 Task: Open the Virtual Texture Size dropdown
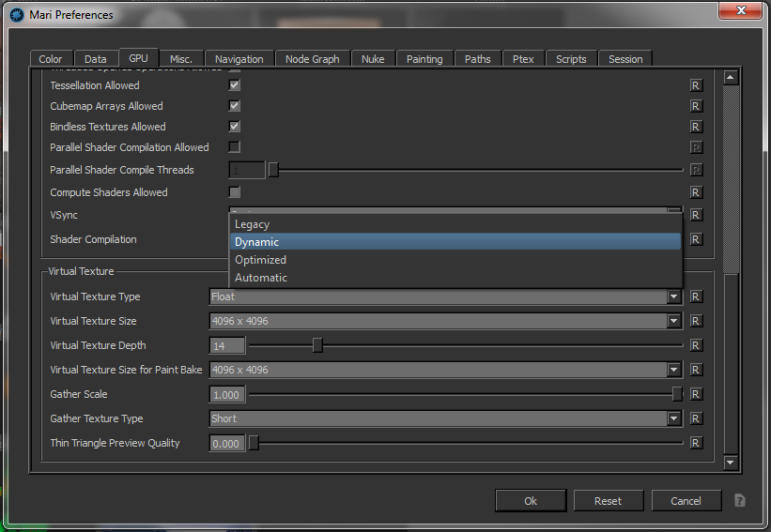click(x=445, y=321)
